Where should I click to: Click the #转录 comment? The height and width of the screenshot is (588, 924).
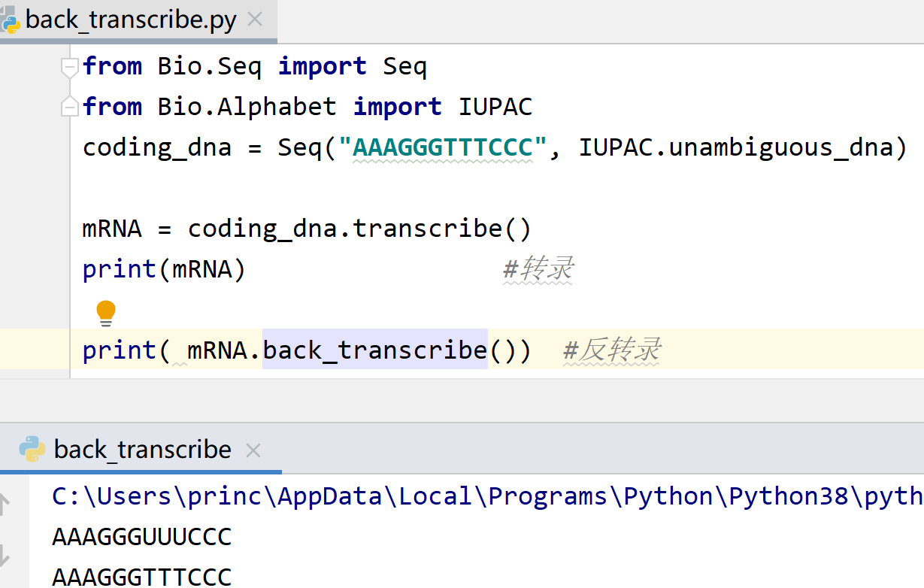coord(538,268)
